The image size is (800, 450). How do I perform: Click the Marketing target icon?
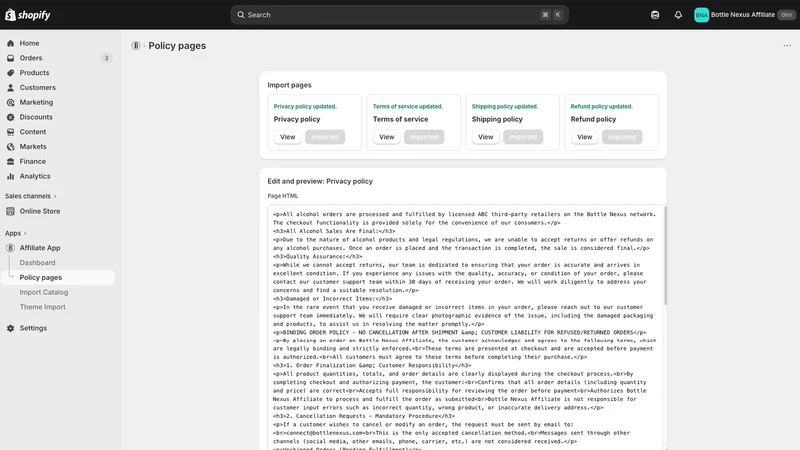point(10,103)
